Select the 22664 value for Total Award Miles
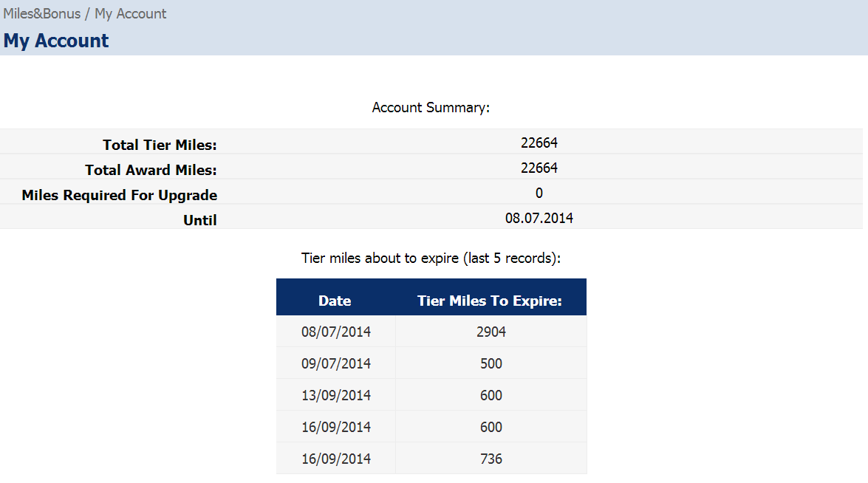 539,168
